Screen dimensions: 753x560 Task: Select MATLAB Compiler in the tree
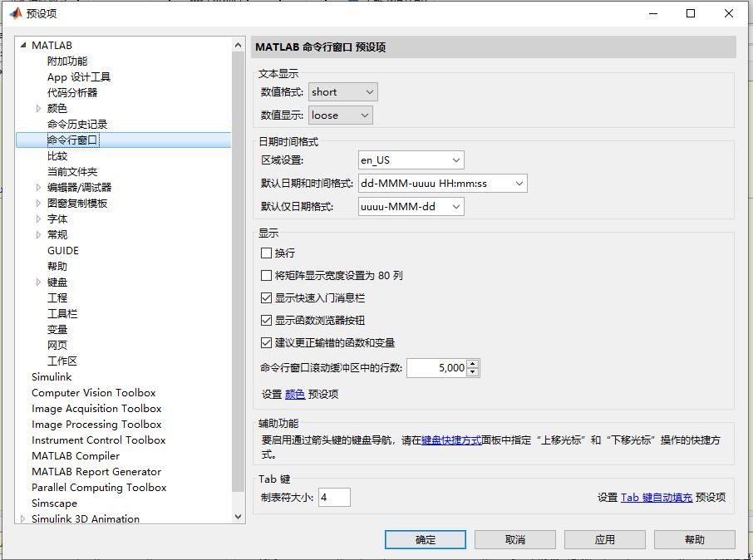click(76, 456)
